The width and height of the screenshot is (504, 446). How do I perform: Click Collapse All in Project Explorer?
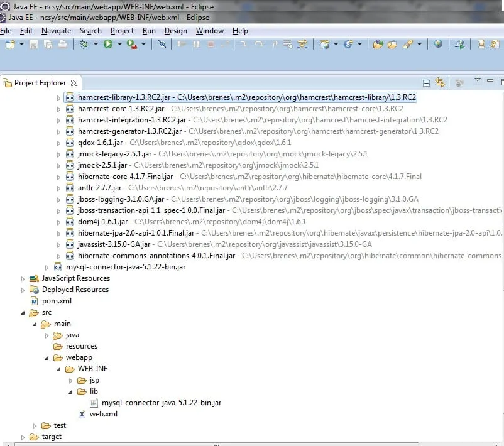click(426, 83)
